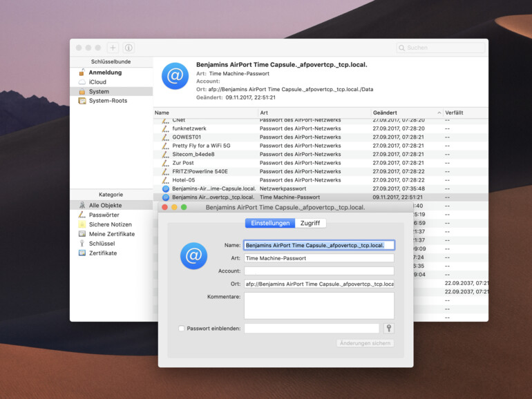
Task: Open the Zertifikate category
Action: pos(103,253)
